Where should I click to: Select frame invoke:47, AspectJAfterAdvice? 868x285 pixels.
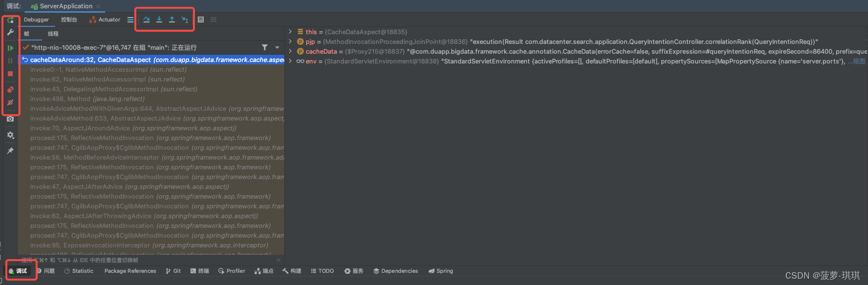click(x=151, y=186)
